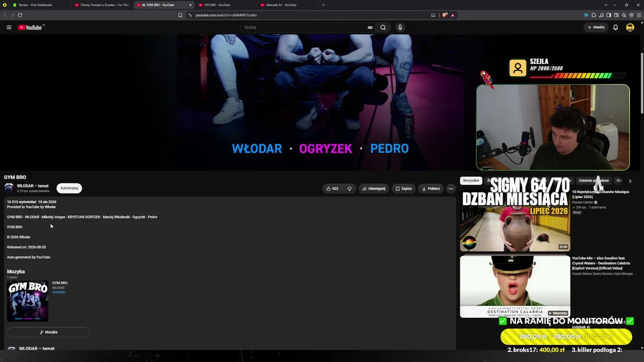Start voice search with the microphone icon
Viewport: 644px width, 362px height.
tap(400, 27)
